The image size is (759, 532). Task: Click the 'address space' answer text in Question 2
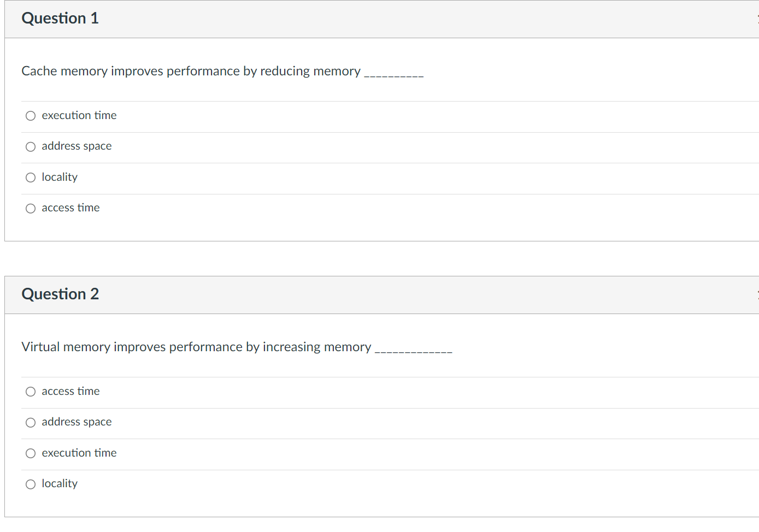pos(77,422)
